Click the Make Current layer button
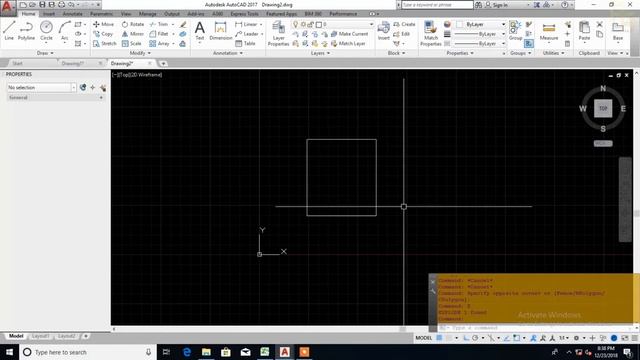This screenshot has width=640, height=360. [349, 34]
